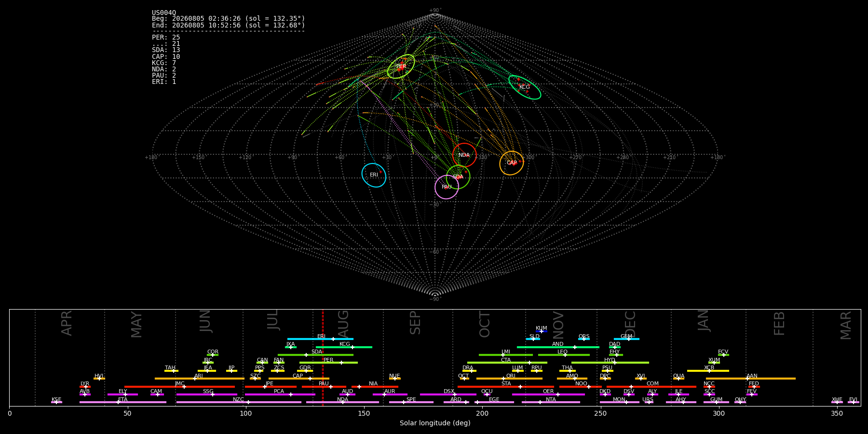Image resolution: width=868 pixels, height=434 pixels.
Task: Click the violet PAU radiant circle
Action: [x=447, y=187]
